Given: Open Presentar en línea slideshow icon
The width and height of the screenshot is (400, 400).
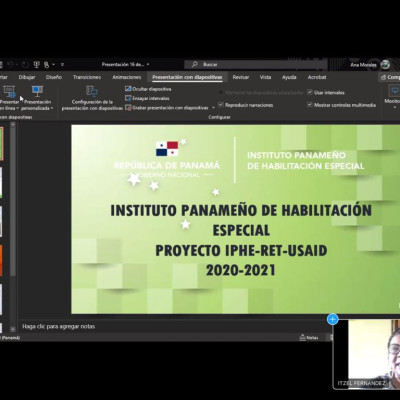Looking at the screenshot, I should point(9,91).
